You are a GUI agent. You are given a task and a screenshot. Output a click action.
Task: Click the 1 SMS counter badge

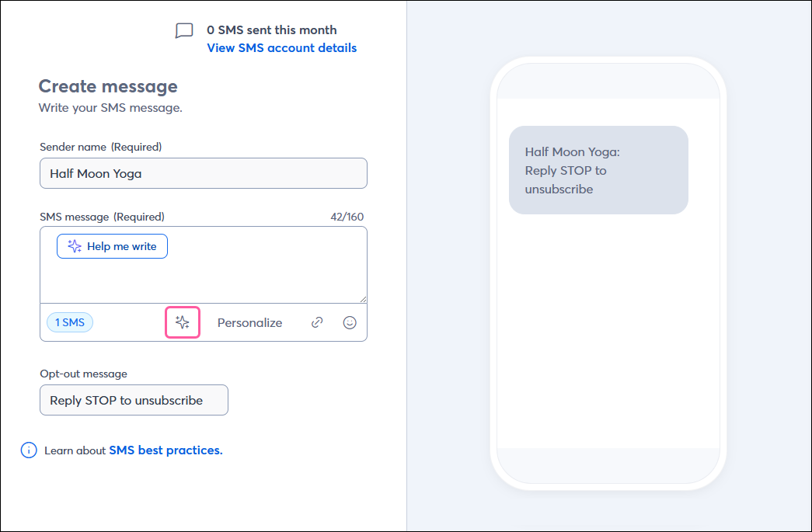(x=69, y=322)
